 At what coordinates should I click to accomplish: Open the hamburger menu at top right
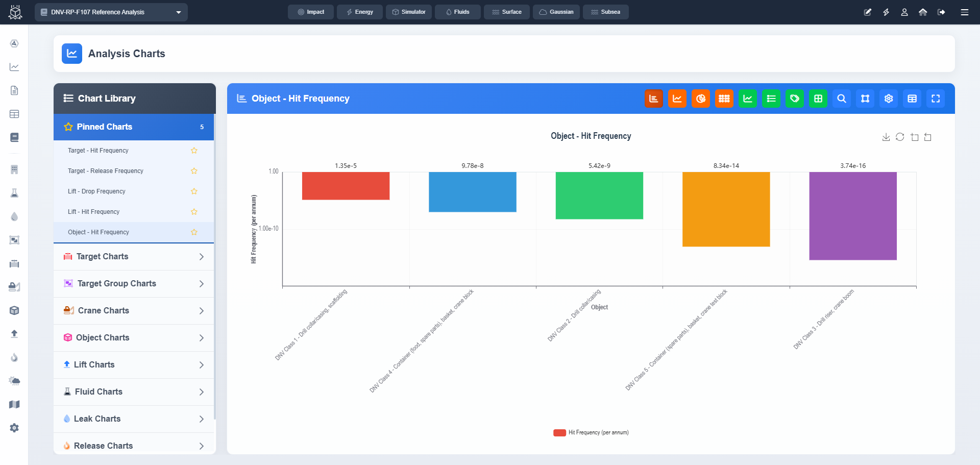[x=964, y=12]
